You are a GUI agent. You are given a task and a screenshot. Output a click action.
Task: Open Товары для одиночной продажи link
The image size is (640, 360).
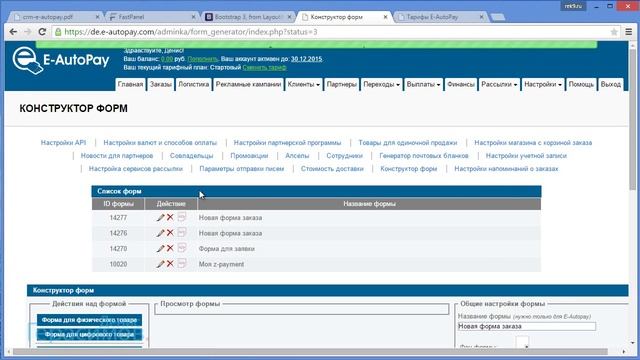pos(408,142)
